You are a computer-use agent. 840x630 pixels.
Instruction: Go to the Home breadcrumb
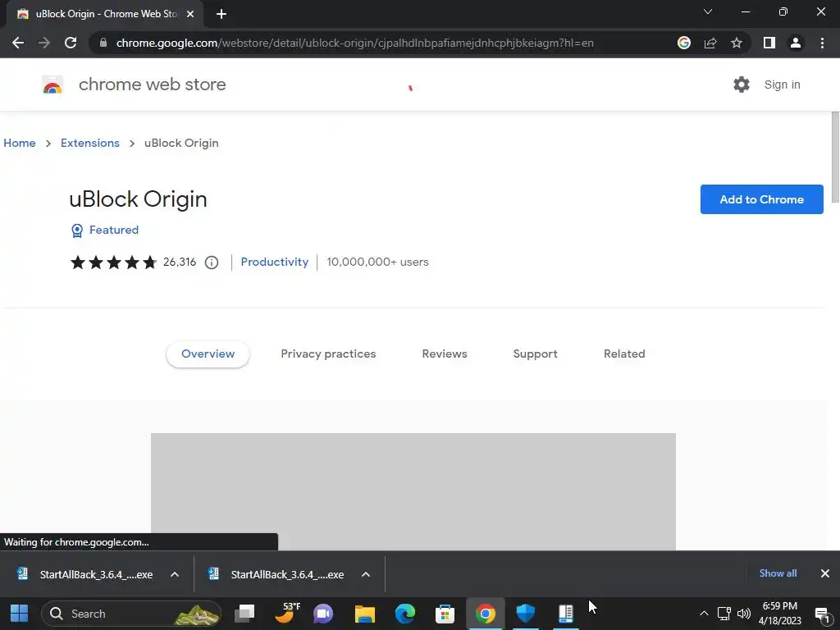pyautogui.click(x=20, y=143)
